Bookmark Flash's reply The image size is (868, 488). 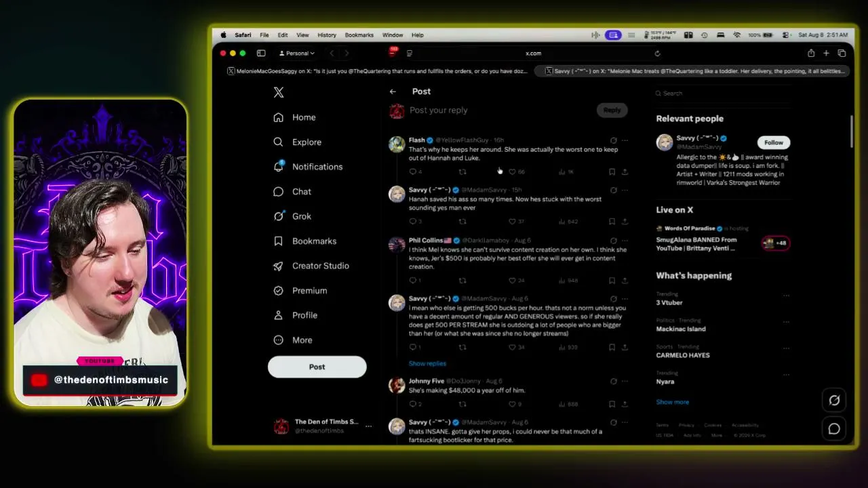(x=612, y=172)
